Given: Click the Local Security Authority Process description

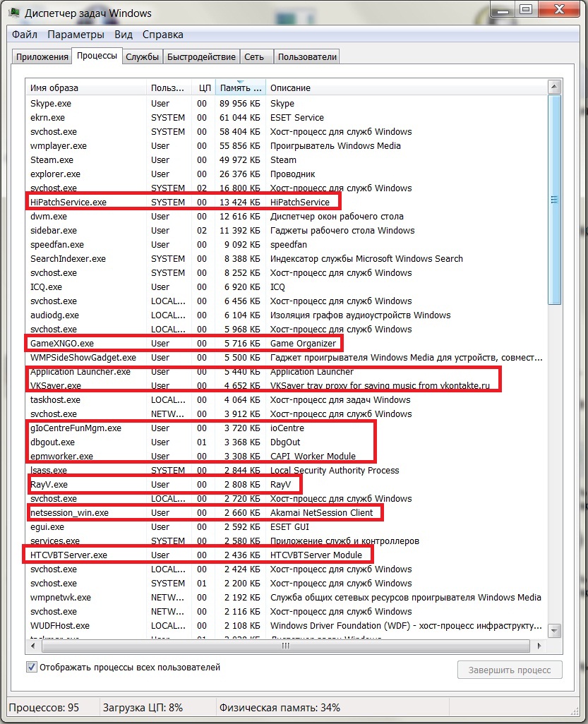Looking at the screenshot, I should tap(335, 471).
